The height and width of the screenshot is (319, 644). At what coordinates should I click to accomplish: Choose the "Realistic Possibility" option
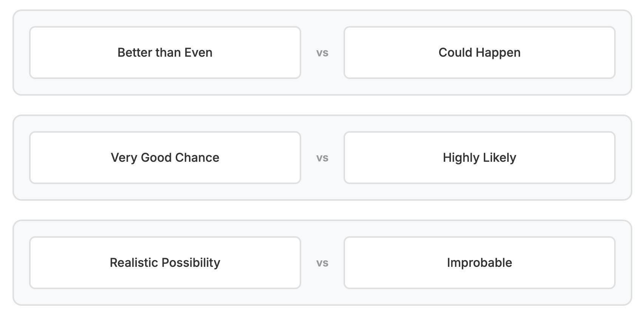pos(165,263)
